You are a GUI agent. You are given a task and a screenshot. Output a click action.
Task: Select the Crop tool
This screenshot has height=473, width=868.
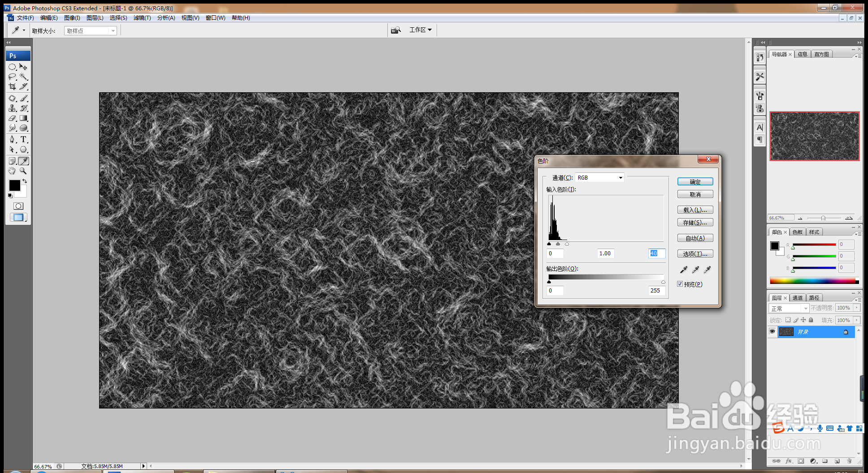[x=13, y=86]
